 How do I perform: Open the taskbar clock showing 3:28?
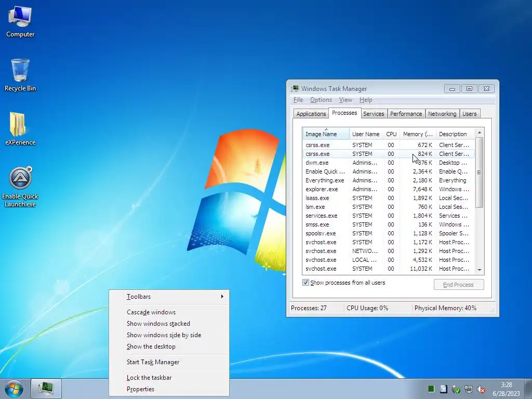506,389
